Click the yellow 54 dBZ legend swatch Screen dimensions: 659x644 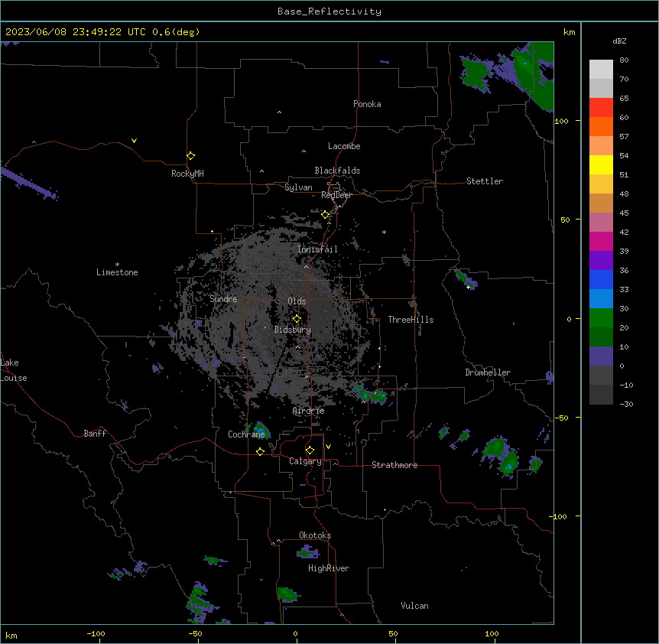click(601, 164)
